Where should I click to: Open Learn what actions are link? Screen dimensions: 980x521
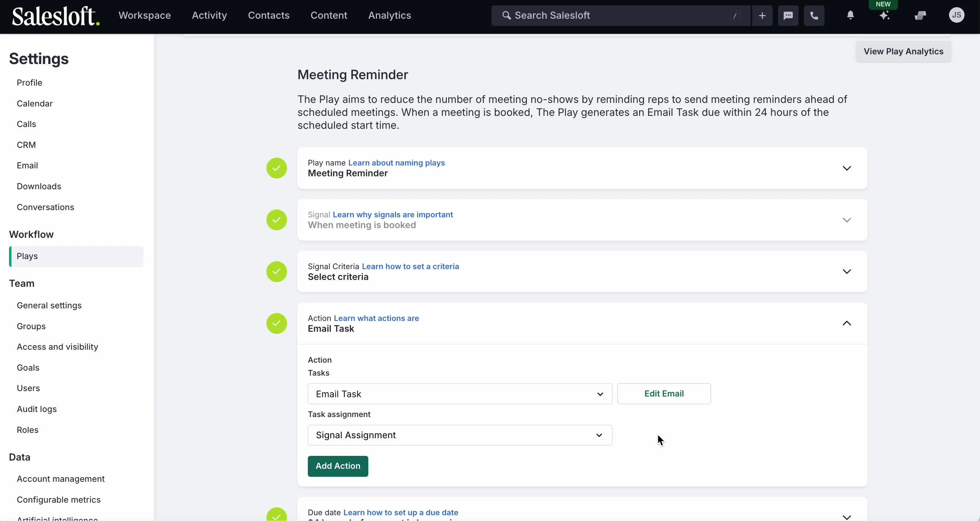coord(376,318)
